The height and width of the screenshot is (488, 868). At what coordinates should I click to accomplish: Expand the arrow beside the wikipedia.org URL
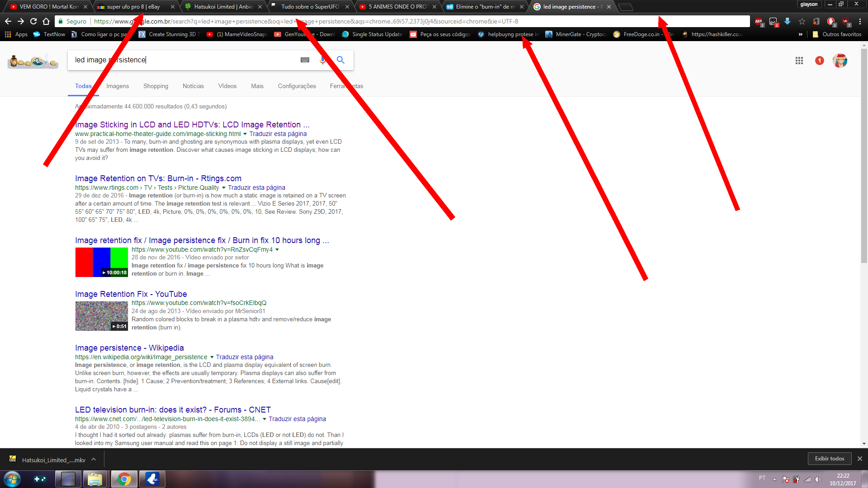tap(212, 357)
